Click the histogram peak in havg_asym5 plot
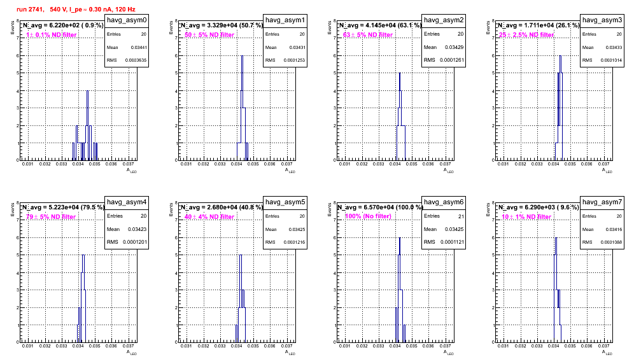Image resolution: width=634 pixels, height=364 pixels. click(x=241, y=255)
